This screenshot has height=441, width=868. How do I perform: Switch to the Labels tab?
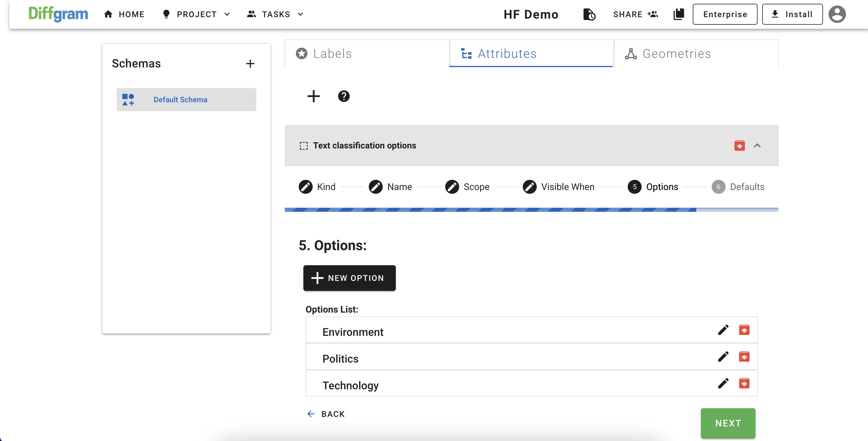[332, 53]
